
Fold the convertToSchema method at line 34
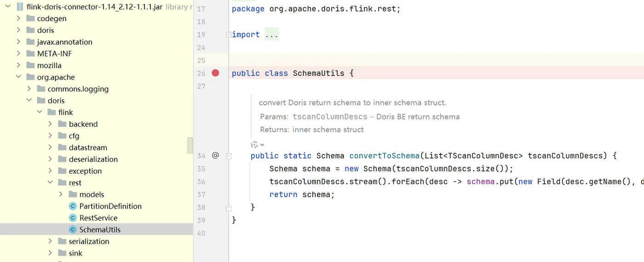tap(229, 156)
